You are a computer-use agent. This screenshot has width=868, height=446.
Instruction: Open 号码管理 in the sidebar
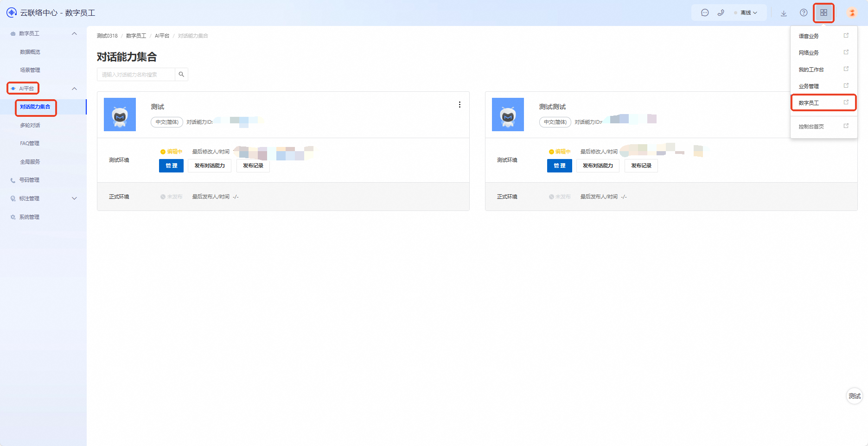(x=29, y=180)
